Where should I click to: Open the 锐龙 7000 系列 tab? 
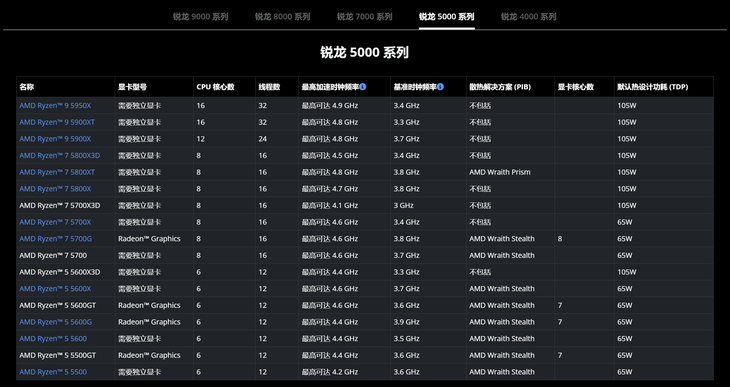pos(365,17)
